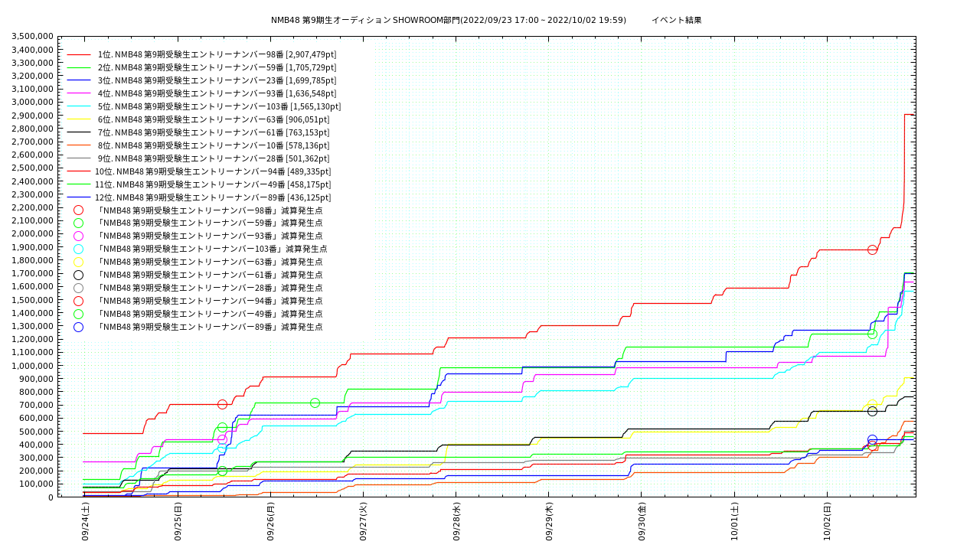Screen dimensions: 980x551
Task: Click the y-axis label 2,500,000
Action: pyautogui.click(x=34, y=168)
